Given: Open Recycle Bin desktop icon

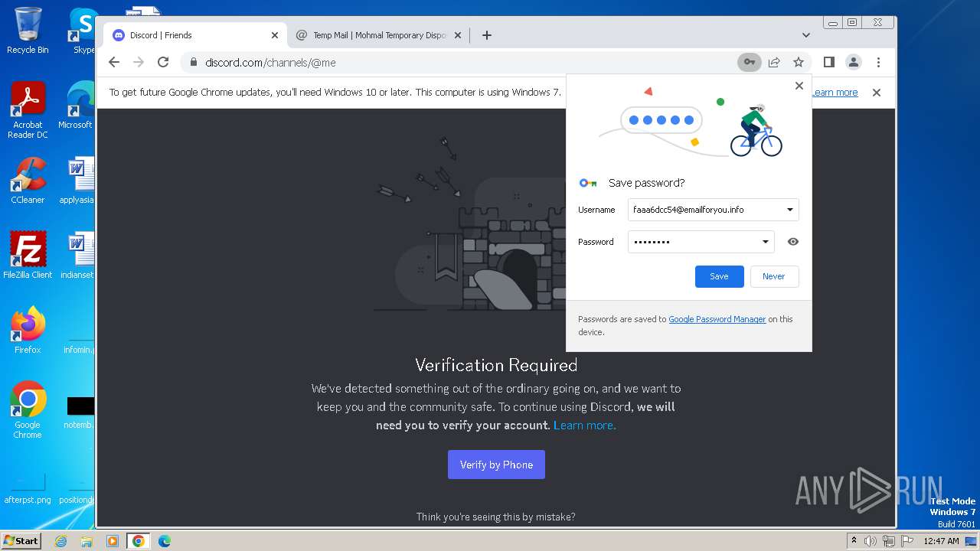Looking at the screenshot, I should [28, 31].
